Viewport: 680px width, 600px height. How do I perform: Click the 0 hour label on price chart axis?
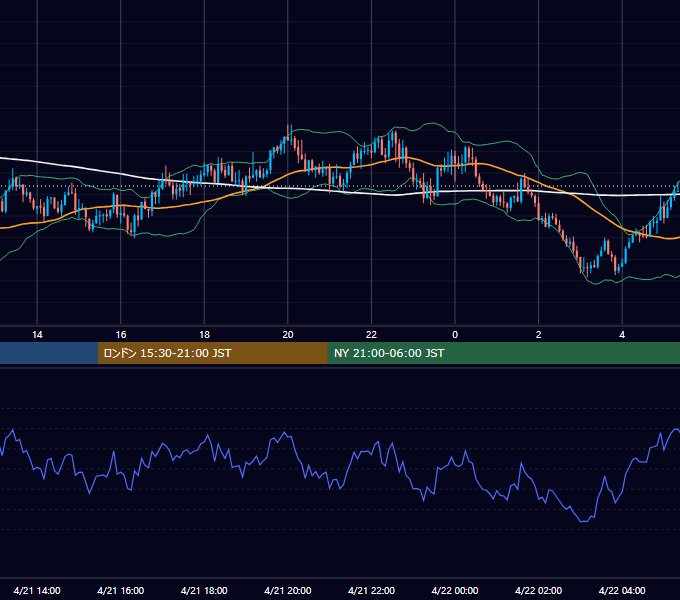[455, 335]
